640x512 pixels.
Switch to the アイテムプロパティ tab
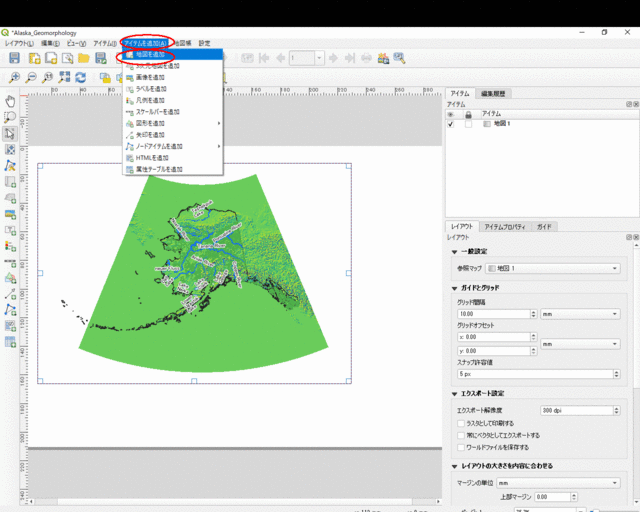(x=504, y=227)
